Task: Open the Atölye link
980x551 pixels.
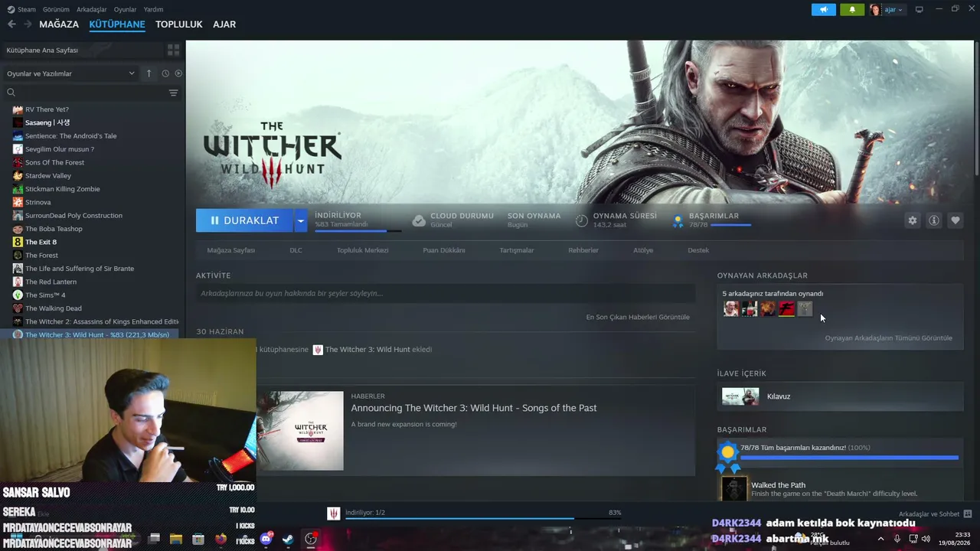Action: [643, 250]
